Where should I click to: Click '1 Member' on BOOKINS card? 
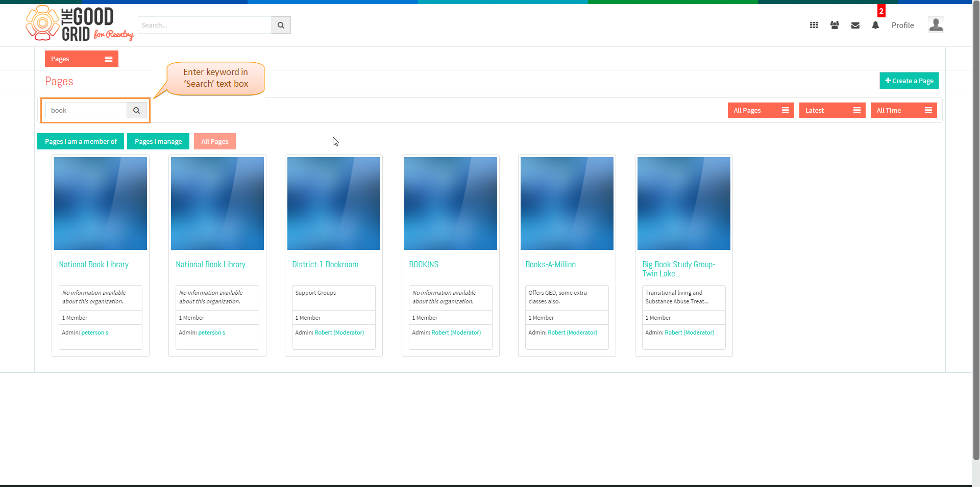(425, 318)
